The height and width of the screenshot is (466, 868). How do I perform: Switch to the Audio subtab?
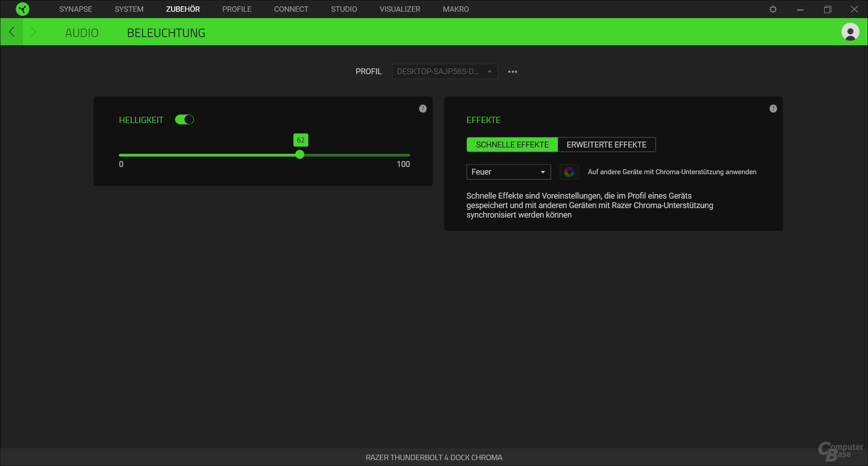[x=81, y=33]
